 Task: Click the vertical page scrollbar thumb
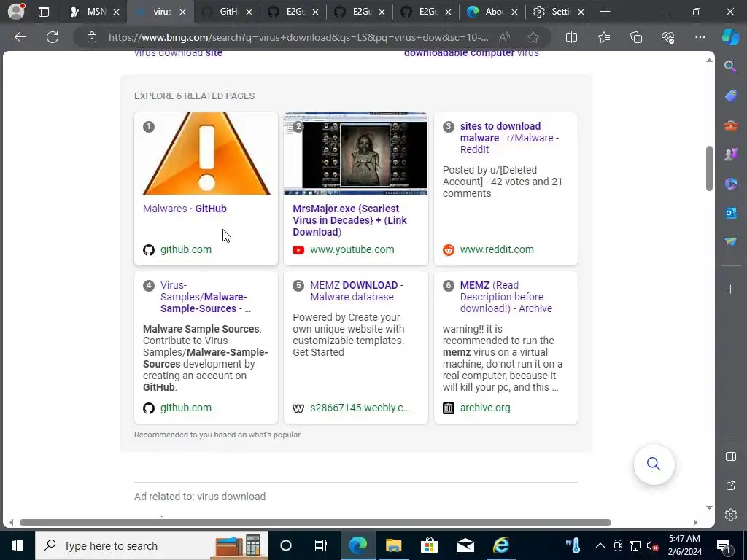709,168
